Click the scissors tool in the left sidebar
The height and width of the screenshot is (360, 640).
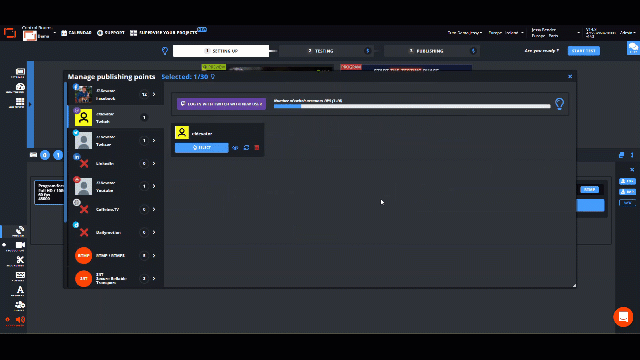20,260
